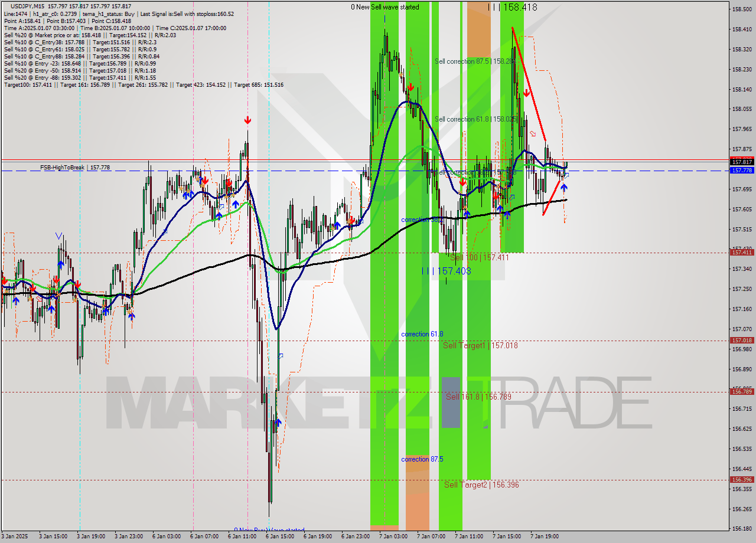The image size is (756, 543).
Task: Click the 'Point A:158.41' info line
Action: click(67, 21)
